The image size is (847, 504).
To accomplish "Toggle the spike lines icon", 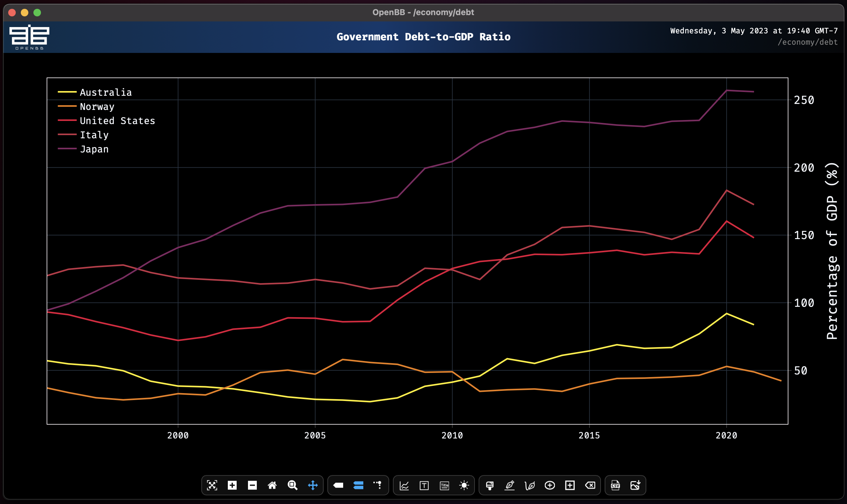I will (x=378, y=485).
